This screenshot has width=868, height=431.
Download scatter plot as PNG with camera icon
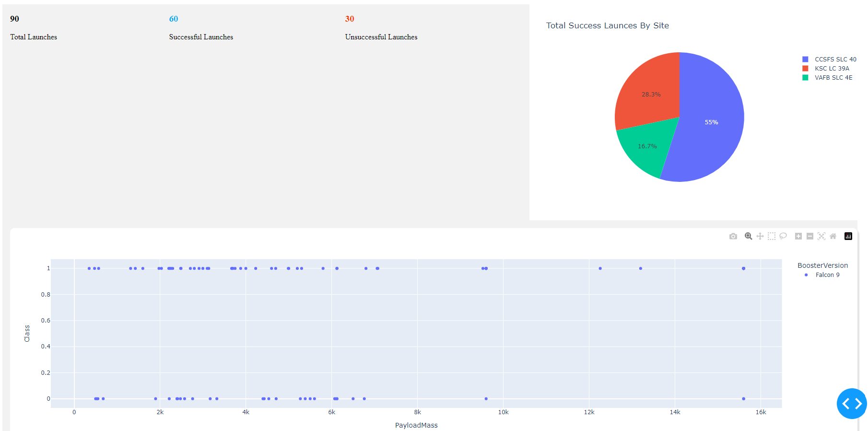click(733, 236)
